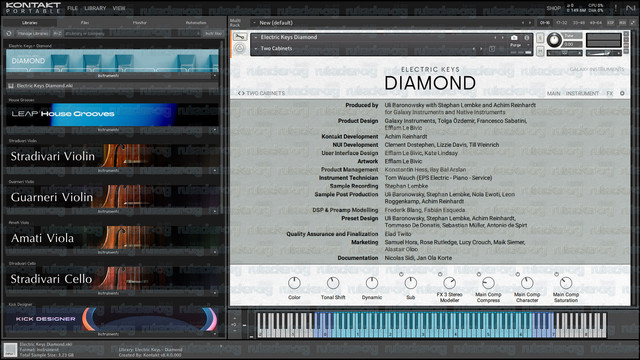Open the instrument wrench edit icon
The width and height of the screenshot is (640, 360).
240,37
